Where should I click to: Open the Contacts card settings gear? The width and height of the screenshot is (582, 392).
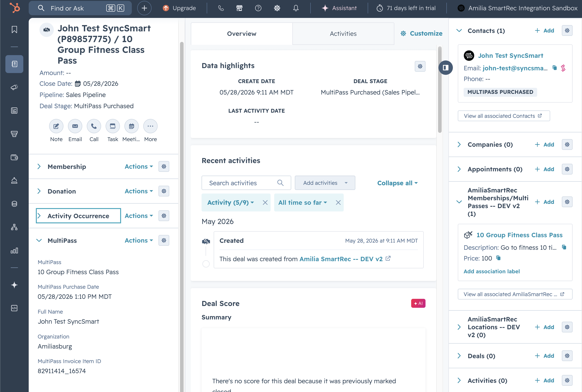coord(567,30)
